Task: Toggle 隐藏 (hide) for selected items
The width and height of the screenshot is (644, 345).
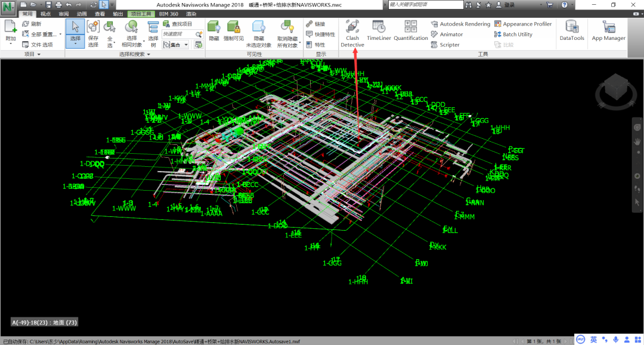Action: pyautogui.click(x=214, y=31)
